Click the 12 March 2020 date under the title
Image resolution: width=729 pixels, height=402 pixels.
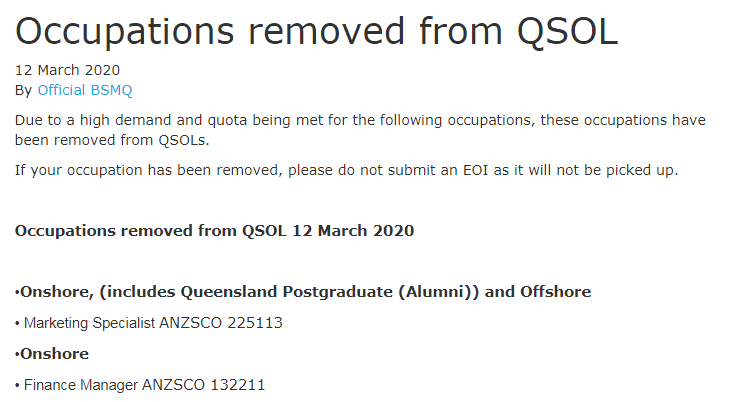point(67,70)
